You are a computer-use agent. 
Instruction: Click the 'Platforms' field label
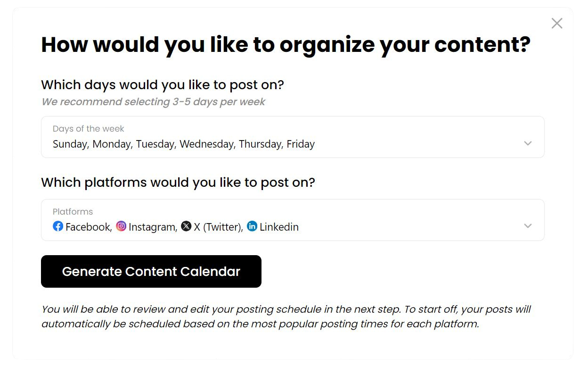coord(73,212)
